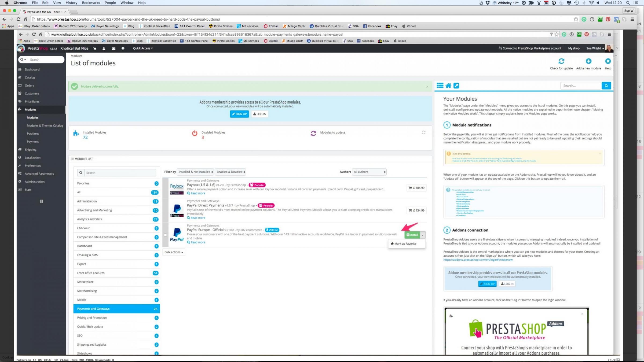Screen dimensions: 644x362
Task: Click the house icon in help panel
Action: point(448,86)
